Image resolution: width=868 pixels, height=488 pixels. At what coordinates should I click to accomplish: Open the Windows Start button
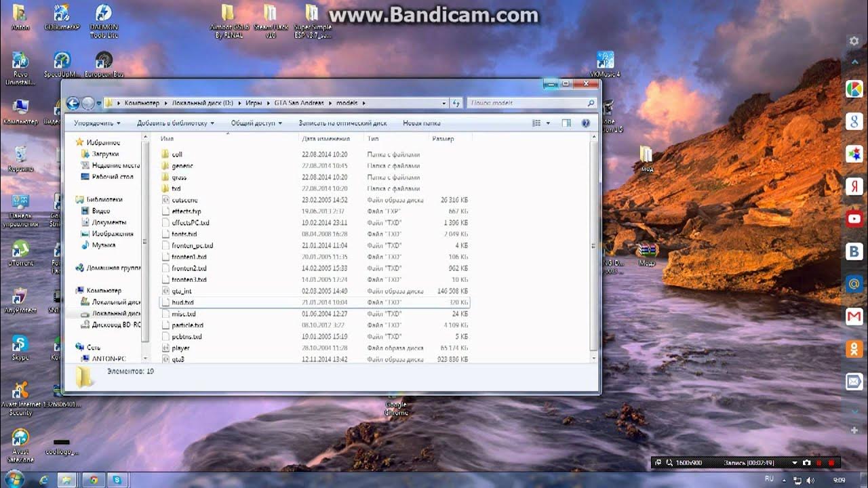tap(14, 479)
